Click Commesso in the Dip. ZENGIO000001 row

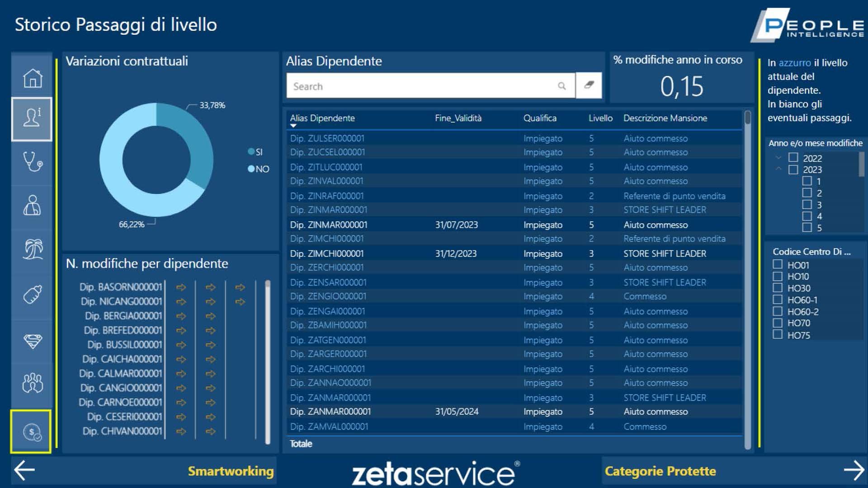645,296
